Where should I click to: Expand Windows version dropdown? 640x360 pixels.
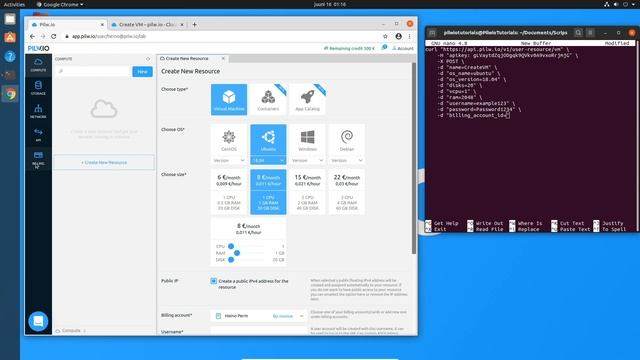pyautogui.click(x=307, y=160)
